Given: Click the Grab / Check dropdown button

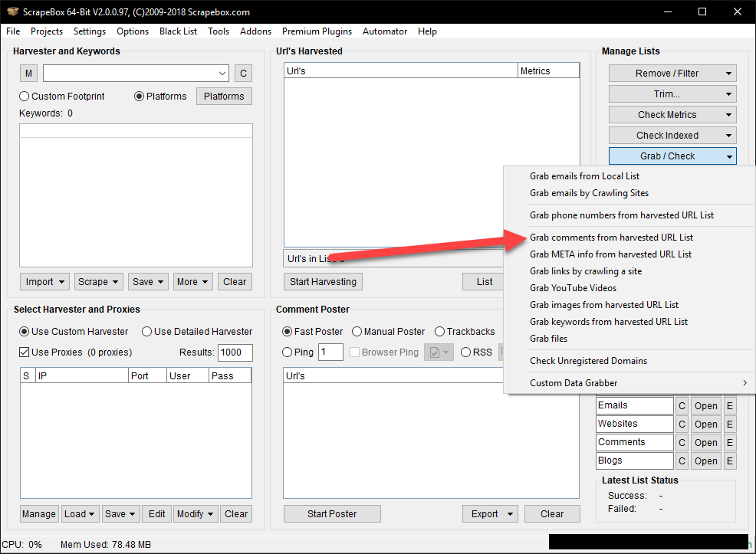Looking at the screenshot, I should coord(672,156).
